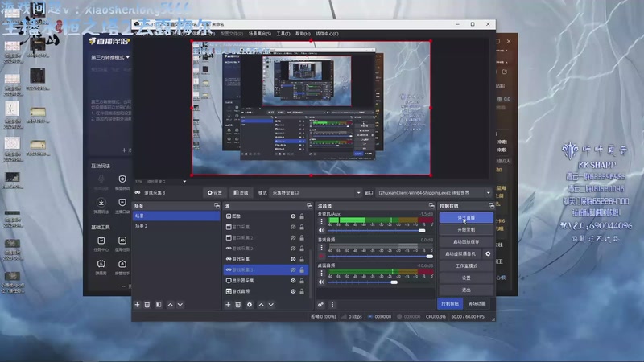Open virtual camera settings gear icon

coord(488,253)
